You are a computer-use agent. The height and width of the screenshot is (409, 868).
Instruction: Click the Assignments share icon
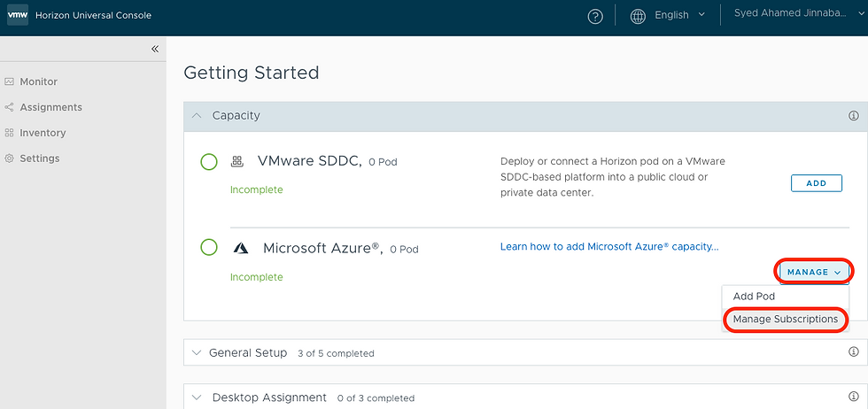(9, 107)
